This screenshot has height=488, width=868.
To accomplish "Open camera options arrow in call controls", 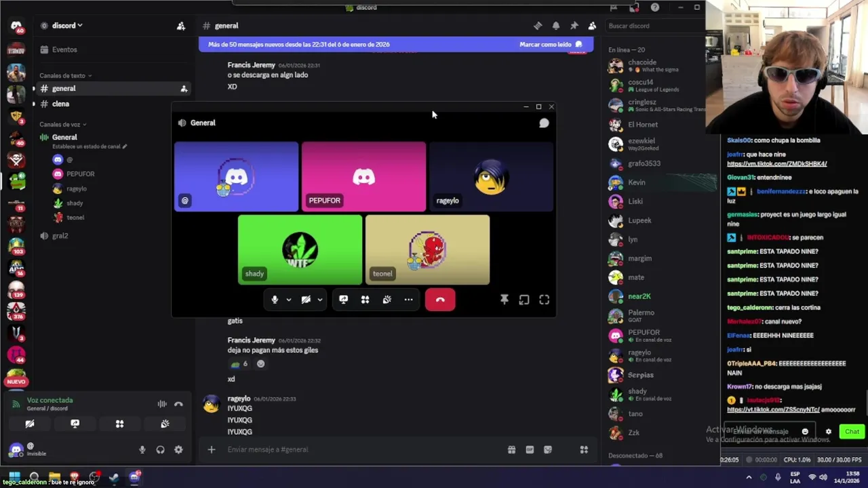I will tap(319, 300).
